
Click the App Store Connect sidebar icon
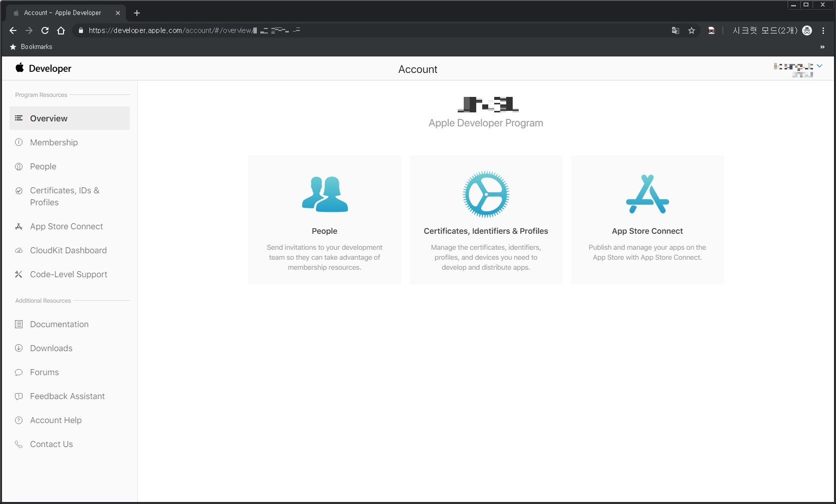(19, 226)
